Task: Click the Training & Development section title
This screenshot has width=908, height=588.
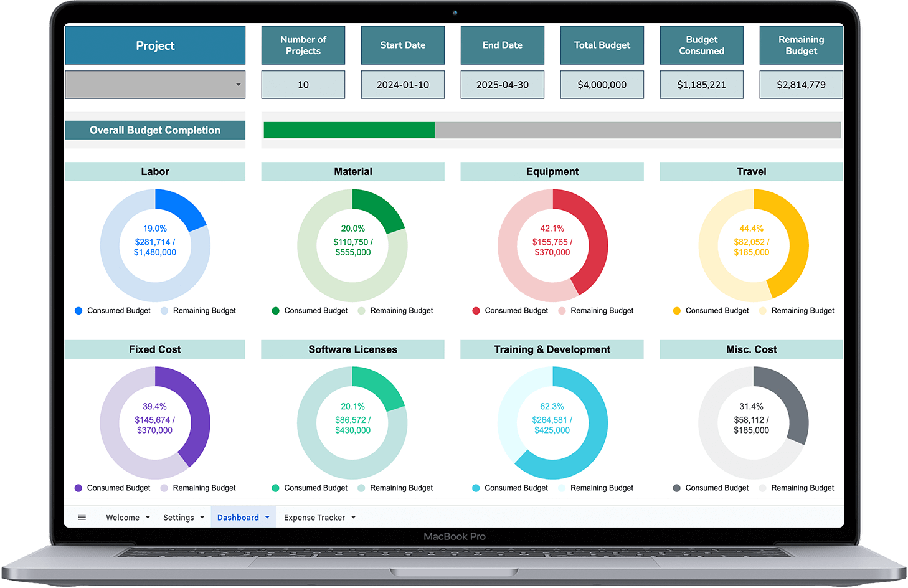Action: 552,349
